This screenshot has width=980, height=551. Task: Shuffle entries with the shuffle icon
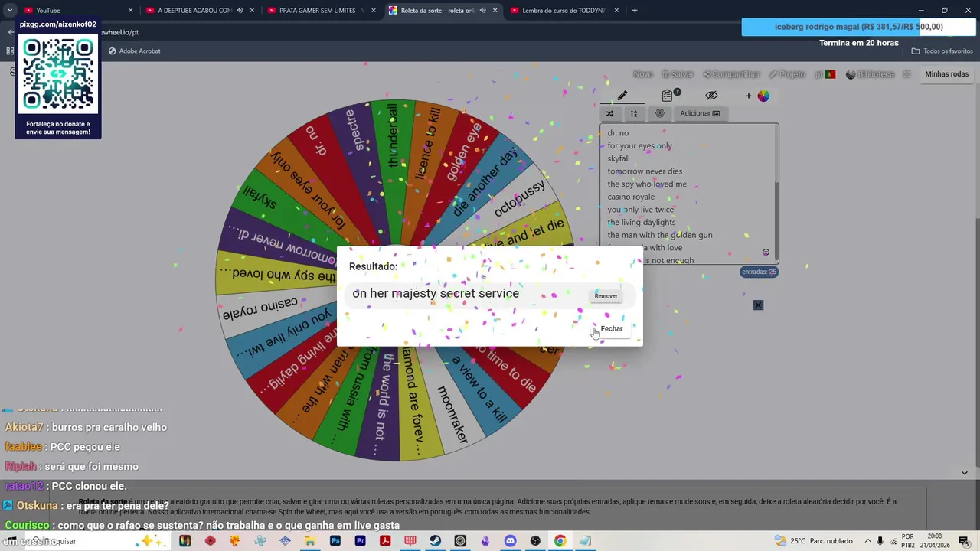click(x=609, y=113)
